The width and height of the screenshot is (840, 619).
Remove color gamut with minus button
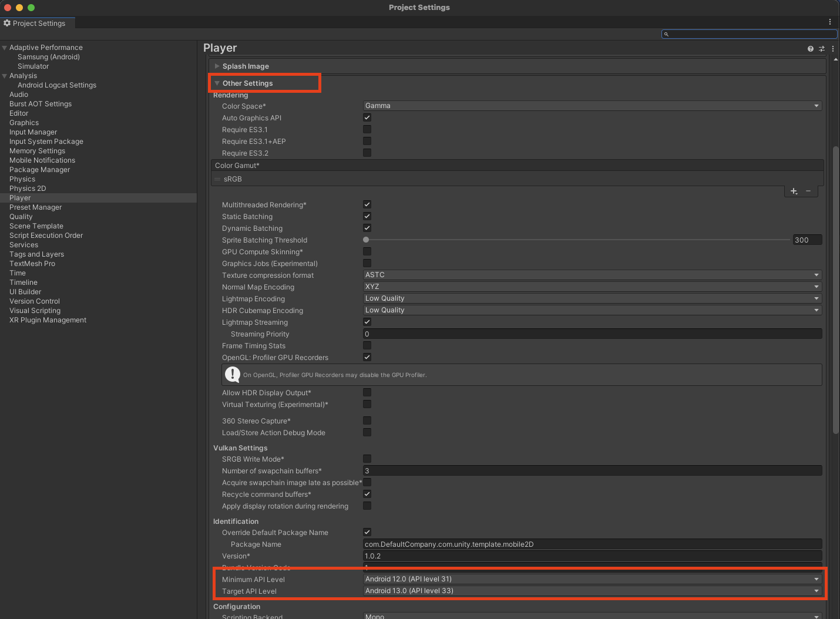tap(808, 191)
